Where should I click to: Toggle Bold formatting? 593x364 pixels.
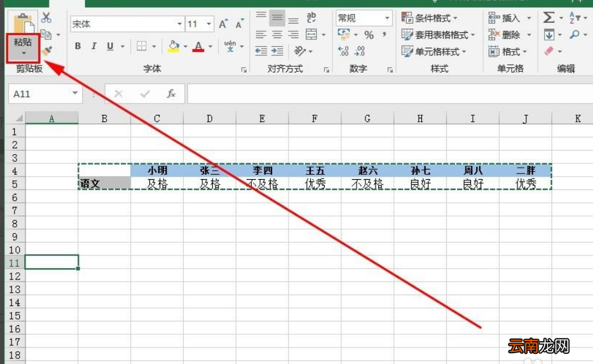click(x=78, y=46)
